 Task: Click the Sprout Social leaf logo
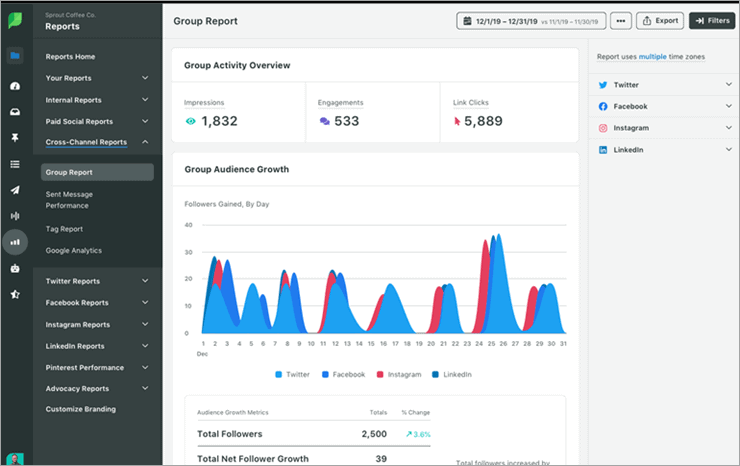(x=15, y=20)
